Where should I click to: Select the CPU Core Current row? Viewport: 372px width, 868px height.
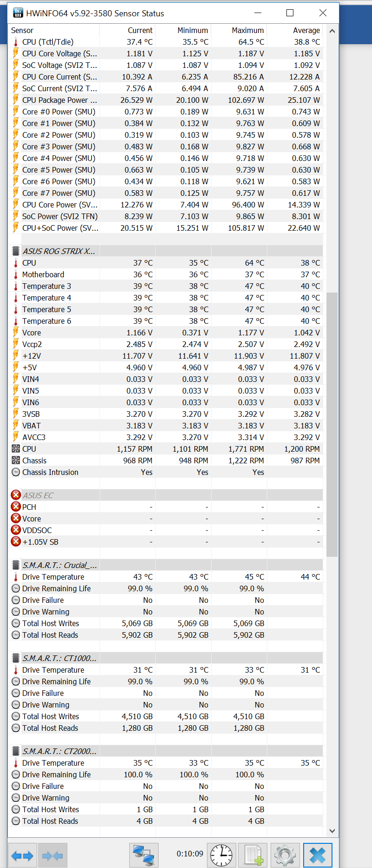[x=166, y=77]
